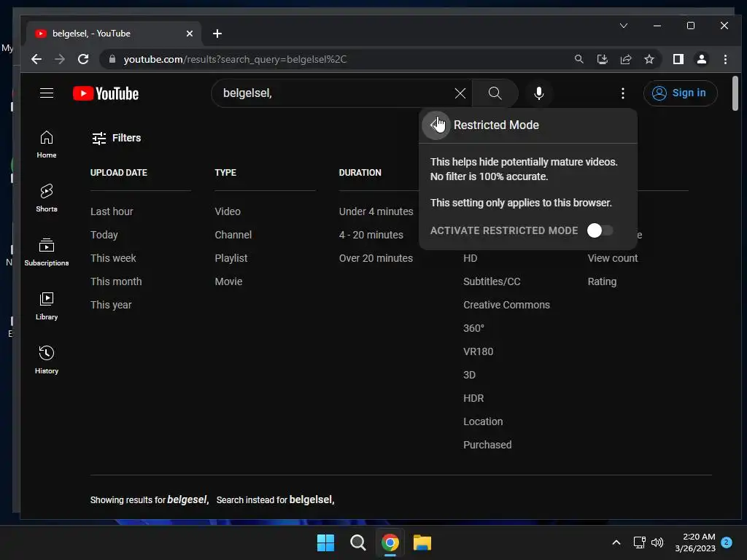This screenshot has width=747, height=560.
Task: Open YouTube settings three-dot menu
Action: [623, 93]
